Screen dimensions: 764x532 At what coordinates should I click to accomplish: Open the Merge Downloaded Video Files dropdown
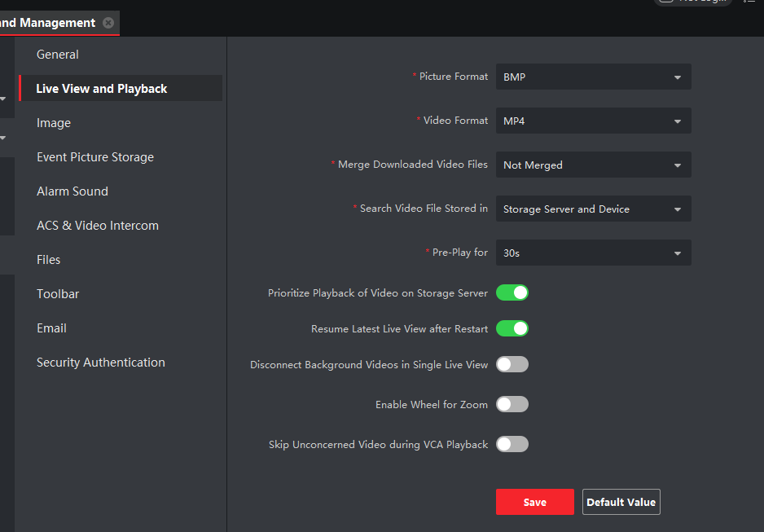[593, 165]
